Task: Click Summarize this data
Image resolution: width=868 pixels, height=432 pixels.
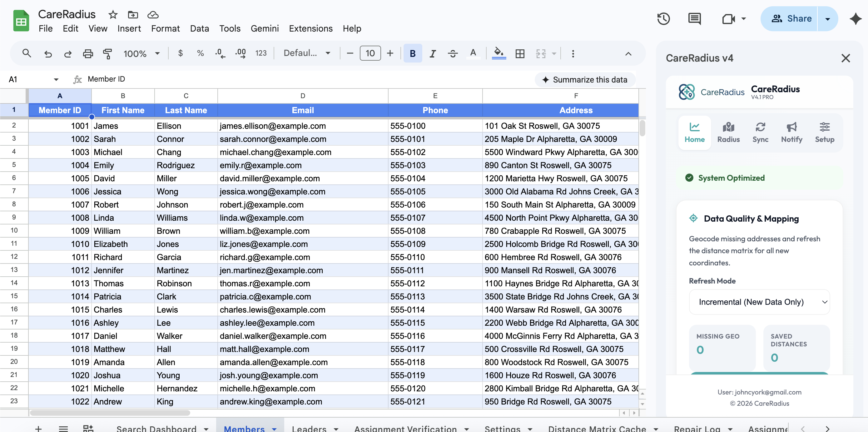Action: [x=585, y=80]
